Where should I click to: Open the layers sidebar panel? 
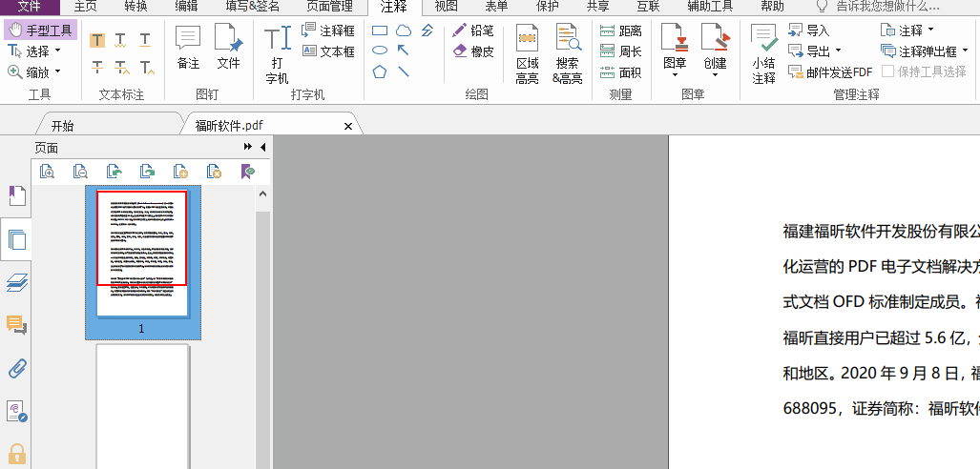pos(16,282)
